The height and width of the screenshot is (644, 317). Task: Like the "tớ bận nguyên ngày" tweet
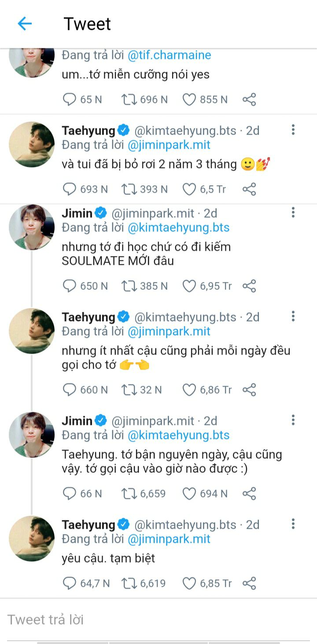(189, 494)
